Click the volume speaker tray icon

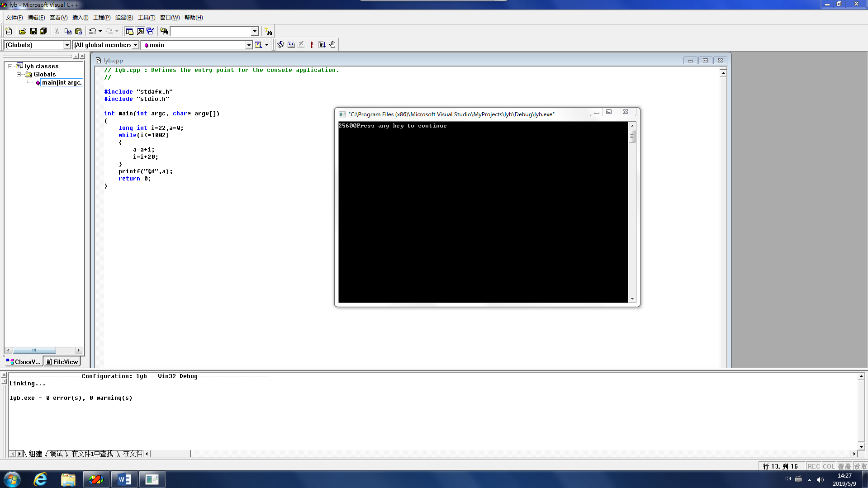pos(821,479)
